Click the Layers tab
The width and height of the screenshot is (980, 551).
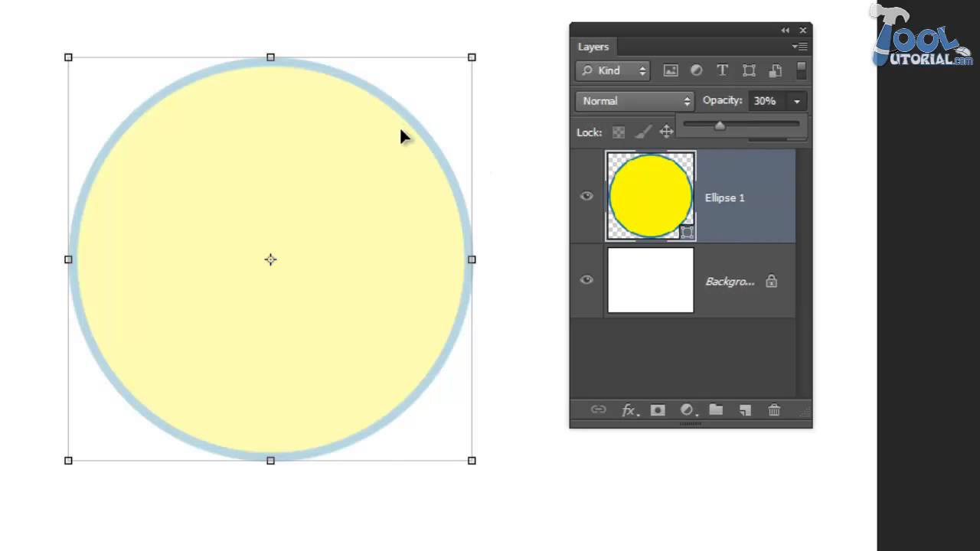(x=593, y=47)
